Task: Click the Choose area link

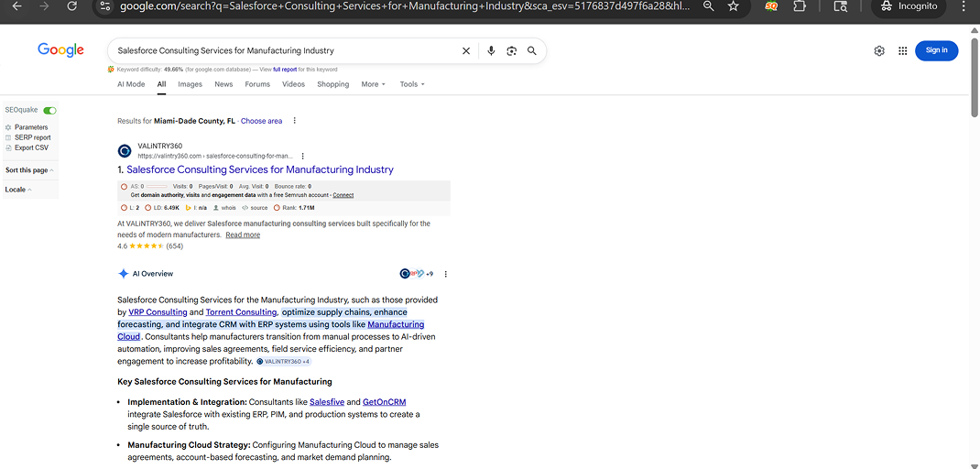Action: (x=261, y=121)
